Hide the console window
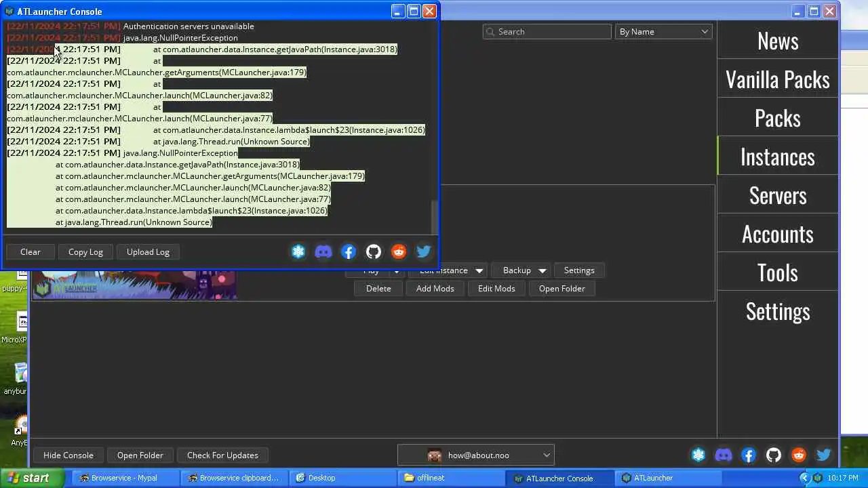 68,455
